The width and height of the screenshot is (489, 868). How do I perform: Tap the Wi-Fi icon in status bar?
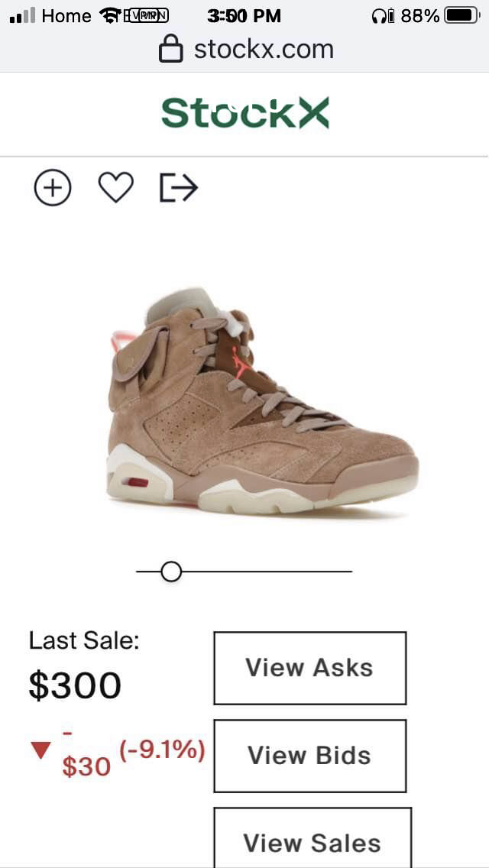click(111, 16)
